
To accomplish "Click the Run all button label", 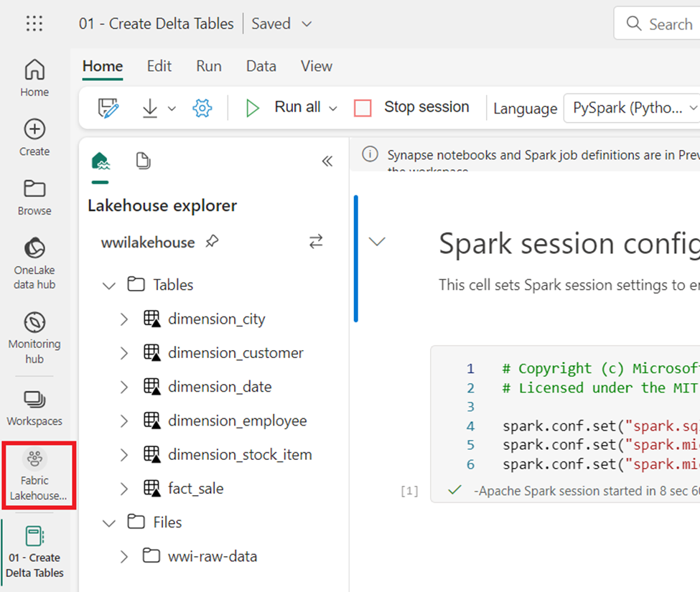I will [x=297, y=107].
